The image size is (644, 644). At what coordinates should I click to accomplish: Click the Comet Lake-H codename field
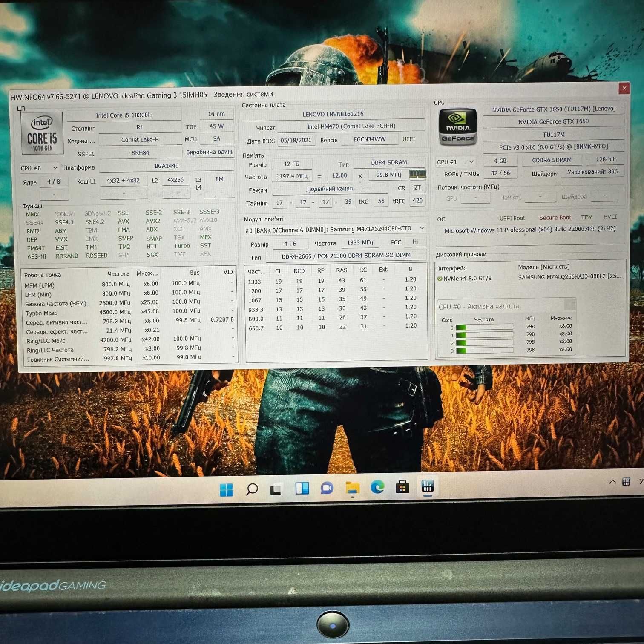(140, 140)
